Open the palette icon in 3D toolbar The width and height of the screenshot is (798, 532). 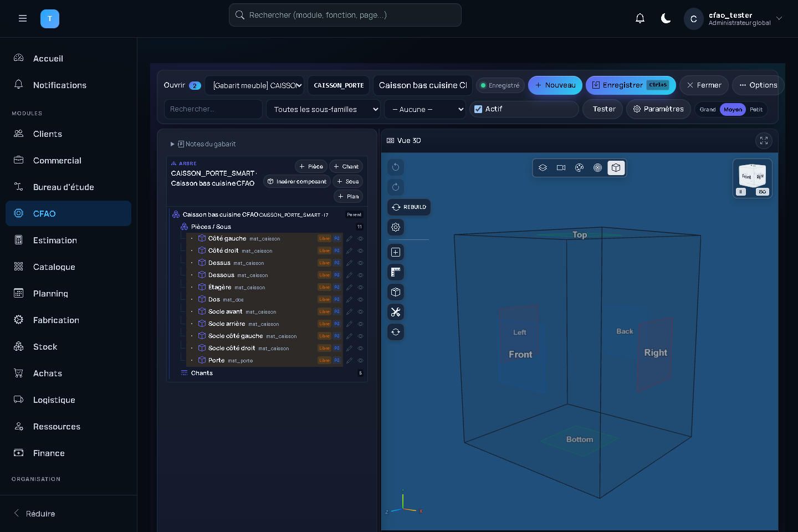click(x=579, y=168)
